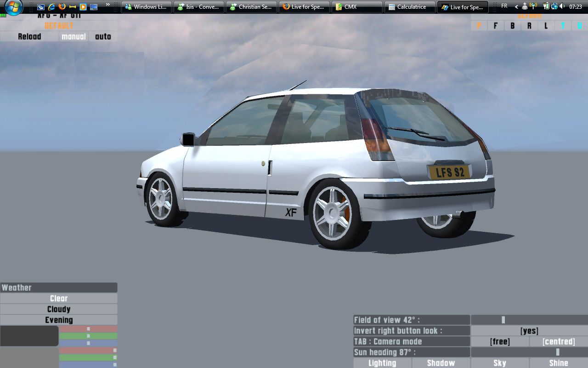Click the 07:23 system clock
The height and width of the screenshot is (368, 588).
click(575, 7)
